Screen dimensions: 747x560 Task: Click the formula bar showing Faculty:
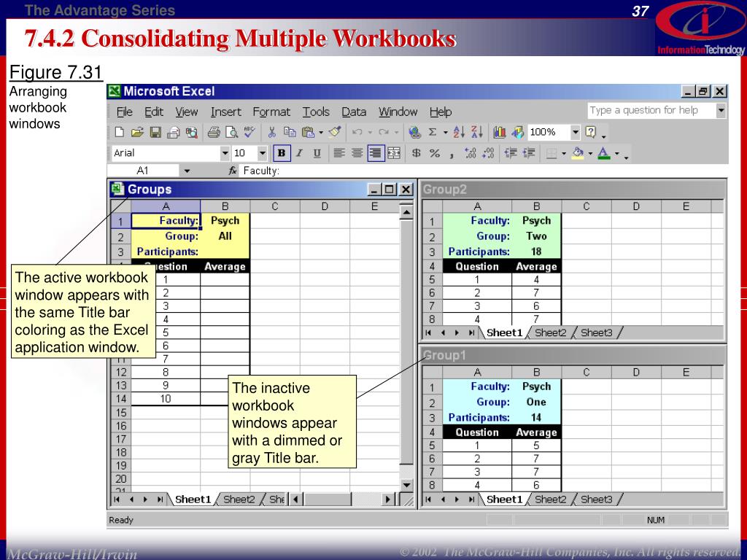(x=484, y=171)
